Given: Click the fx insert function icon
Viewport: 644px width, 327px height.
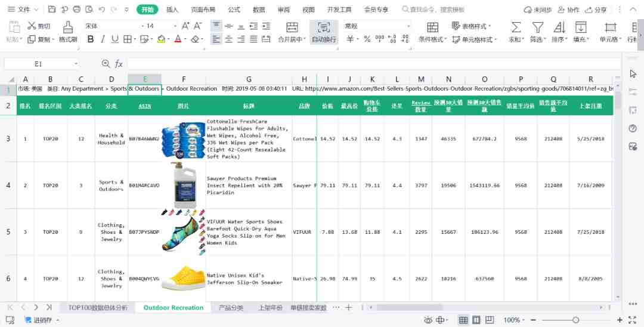Looking at the screenshot, I should coord(119,64).
